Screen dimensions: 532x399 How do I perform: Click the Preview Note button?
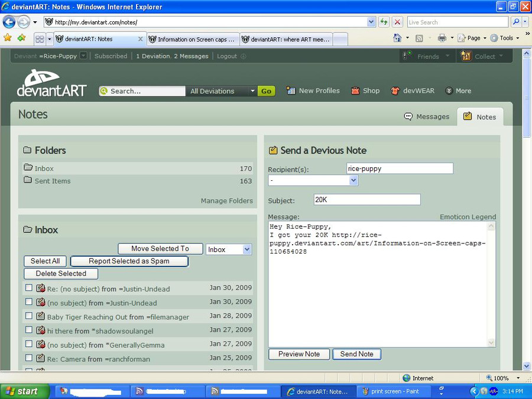(299, 354)
